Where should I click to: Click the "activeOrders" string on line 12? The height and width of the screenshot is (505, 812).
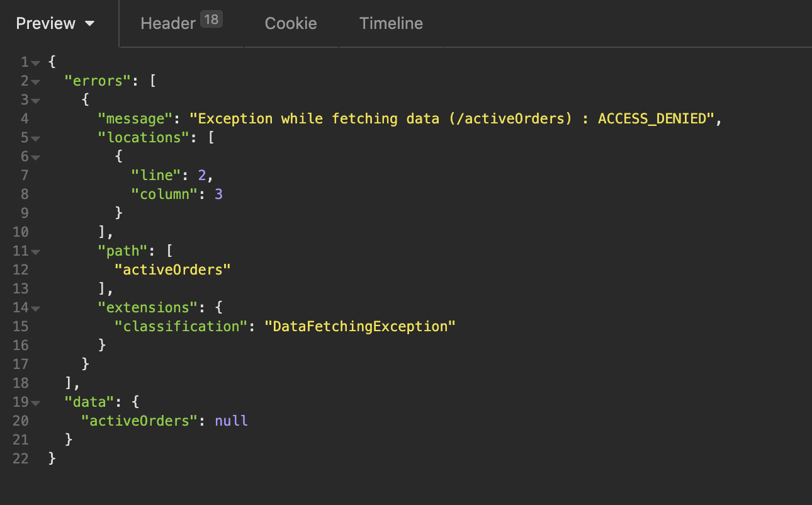click(x=172, y=270)
